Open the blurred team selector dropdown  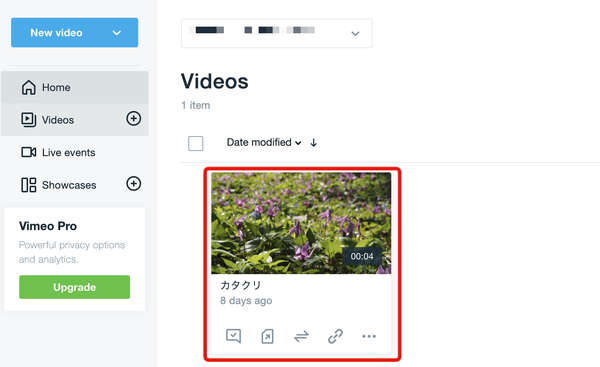tap(277, 33)
